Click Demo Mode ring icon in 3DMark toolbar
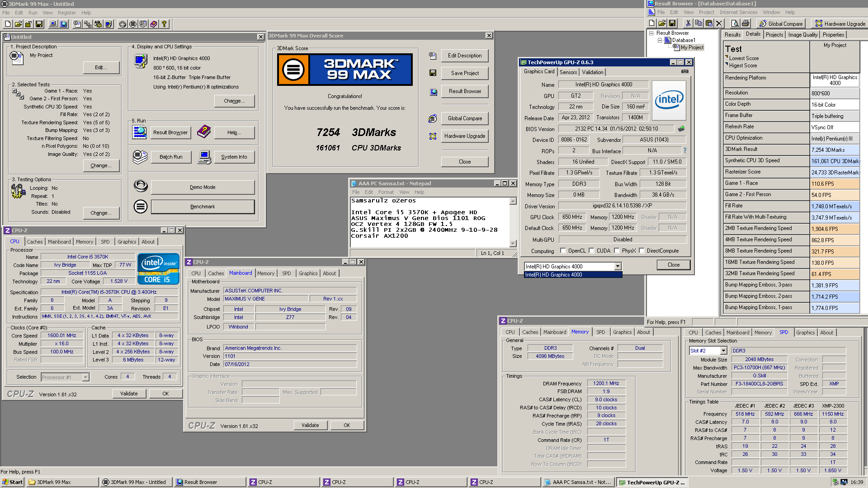 click(x=123, y=24)
